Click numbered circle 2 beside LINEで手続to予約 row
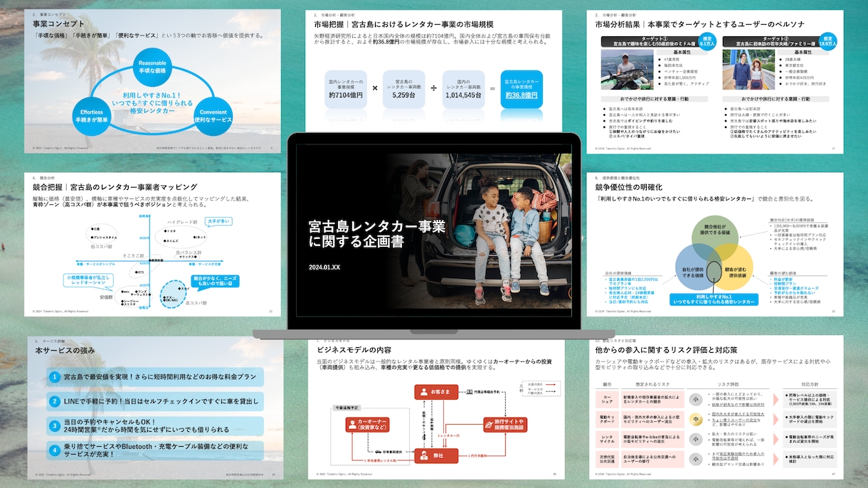 (x=55, y=401)
